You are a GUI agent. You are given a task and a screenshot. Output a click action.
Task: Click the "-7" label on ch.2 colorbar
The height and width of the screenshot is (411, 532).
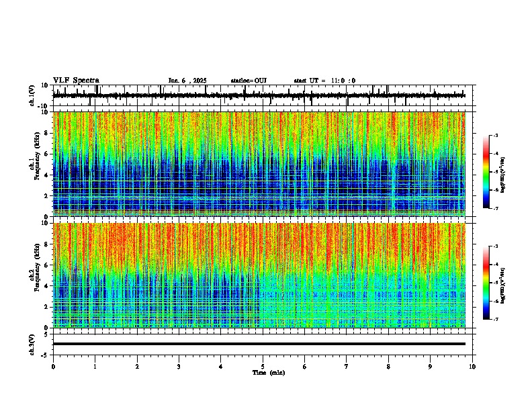(x=496, y=319)
